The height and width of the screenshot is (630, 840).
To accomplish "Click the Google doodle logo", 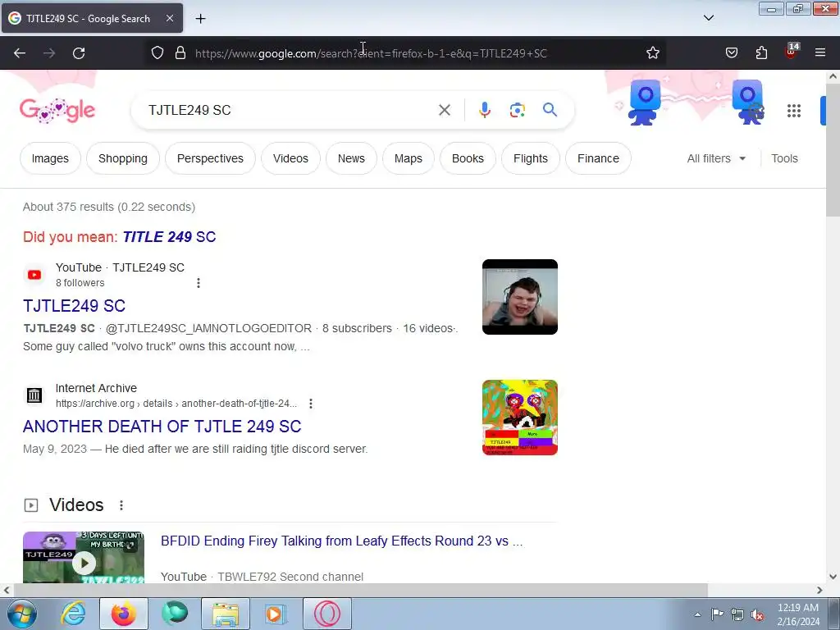I will pyautogui.click(x=57, y=111).
